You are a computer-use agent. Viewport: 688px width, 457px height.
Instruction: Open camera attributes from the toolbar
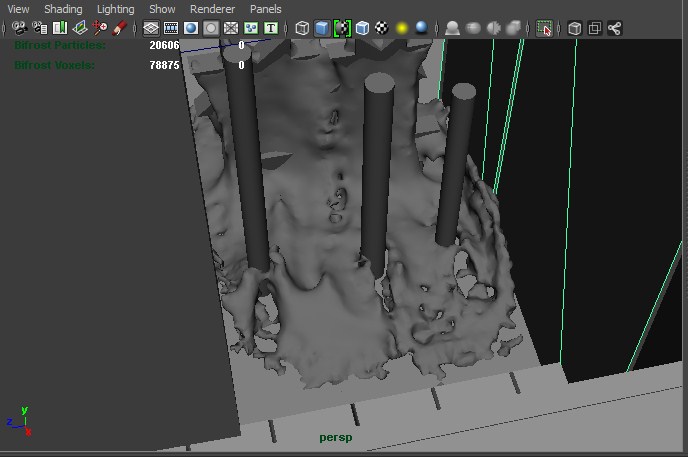(38, 28)
